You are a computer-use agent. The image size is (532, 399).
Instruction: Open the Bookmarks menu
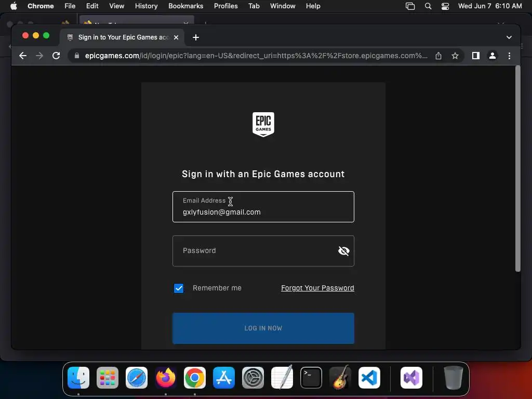(185, 6)
